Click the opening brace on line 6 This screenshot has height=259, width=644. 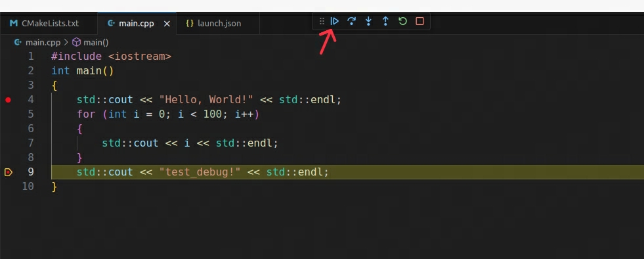click(79, 129)
